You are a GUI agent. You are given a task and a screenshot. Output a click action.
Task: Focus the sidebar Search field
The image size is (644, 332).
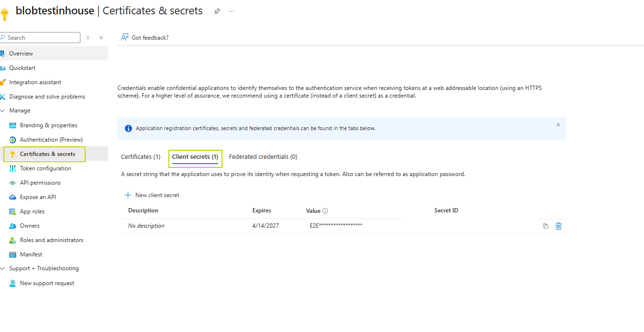[x=40, y=38]
